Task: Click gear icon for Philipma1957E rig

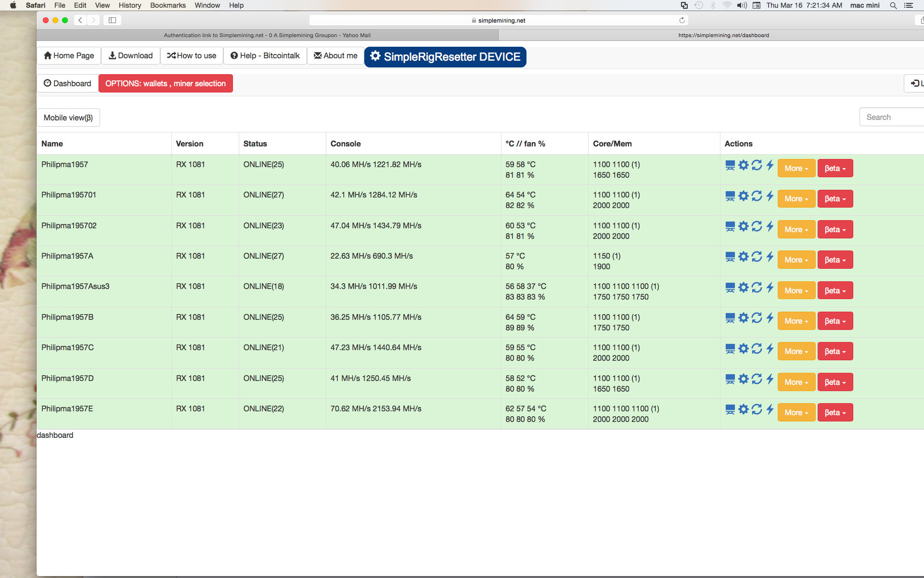Action: click(x=744, y=409)
